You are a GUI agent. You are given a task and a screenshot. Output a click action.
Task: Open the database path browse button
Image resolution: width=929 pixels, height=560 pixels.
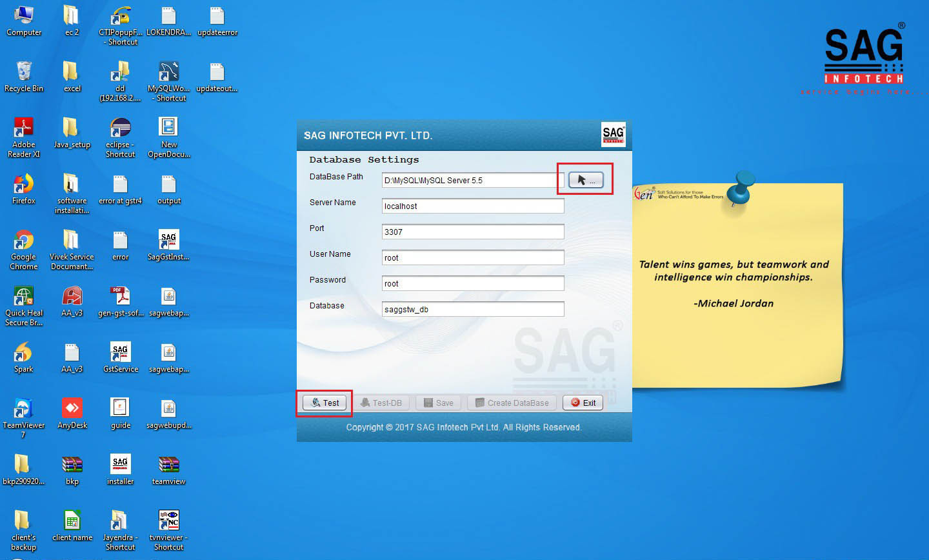coord(586,180)
